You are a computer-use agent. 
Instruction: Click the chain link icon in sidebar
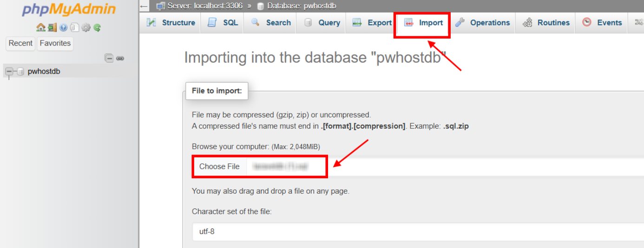(120, 58)
